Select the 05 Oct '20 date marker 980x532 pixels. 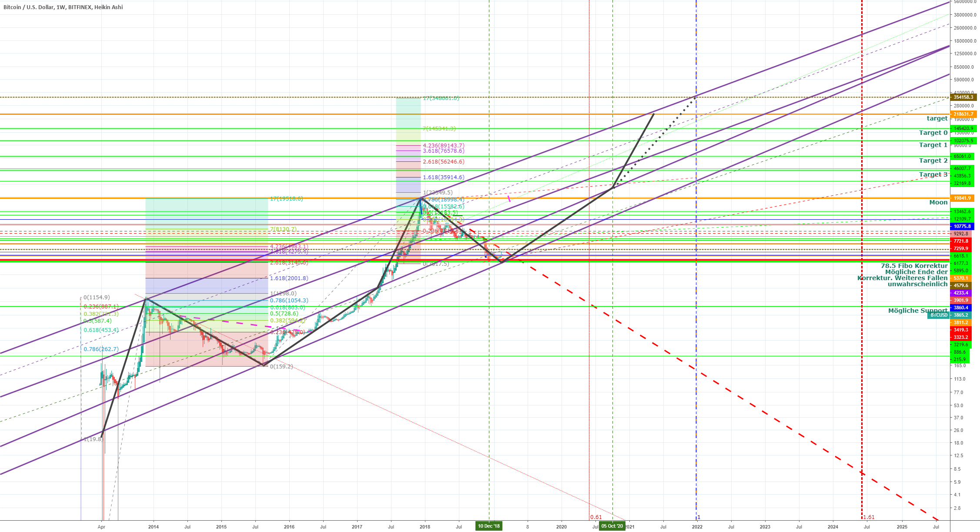[612, 526]
